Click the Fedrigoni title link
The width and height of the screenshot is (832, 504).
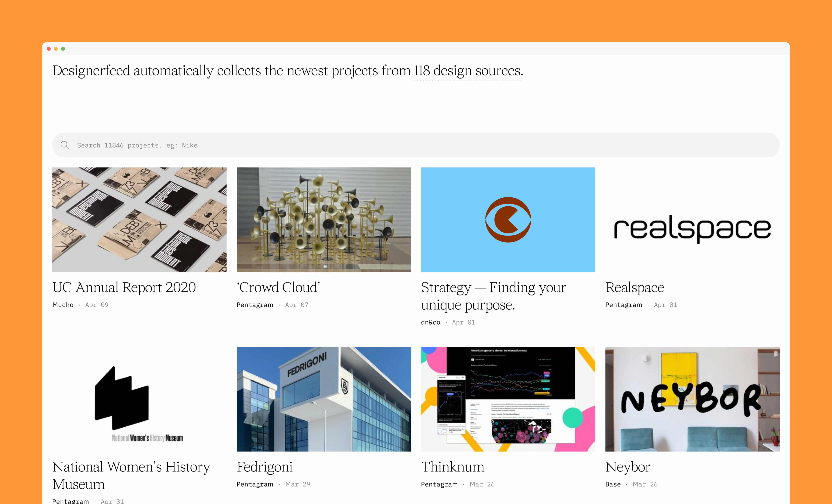click(264, 468)
